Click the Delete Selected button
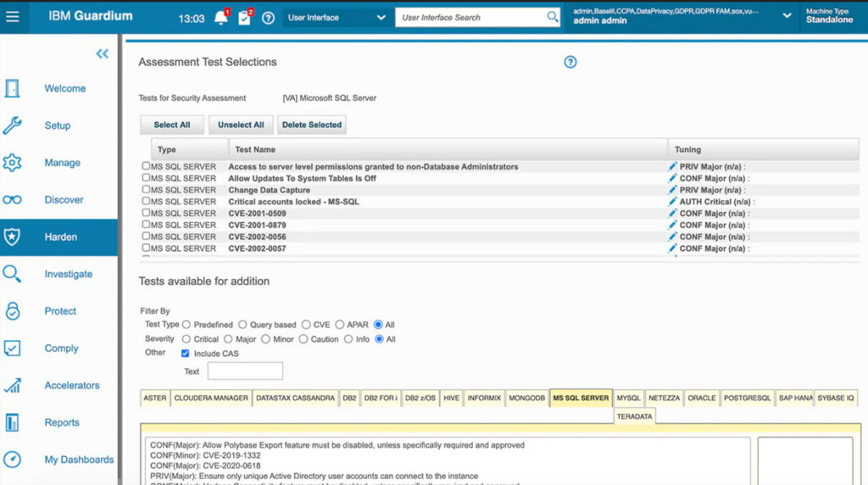 (312, 125)
